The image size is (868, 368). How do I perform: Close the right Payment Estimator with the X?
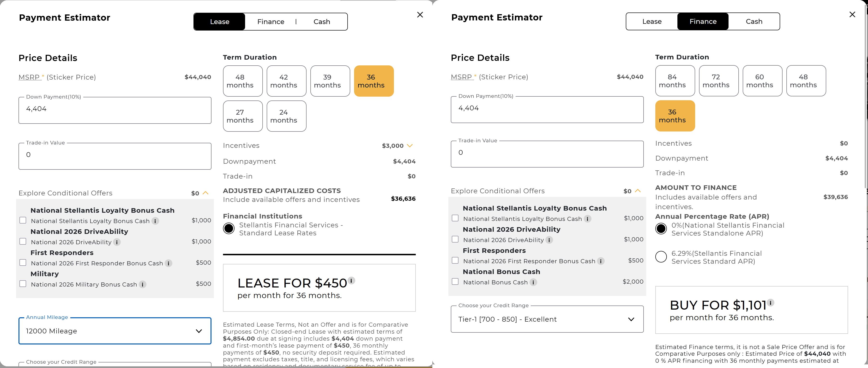pos(852,14)
